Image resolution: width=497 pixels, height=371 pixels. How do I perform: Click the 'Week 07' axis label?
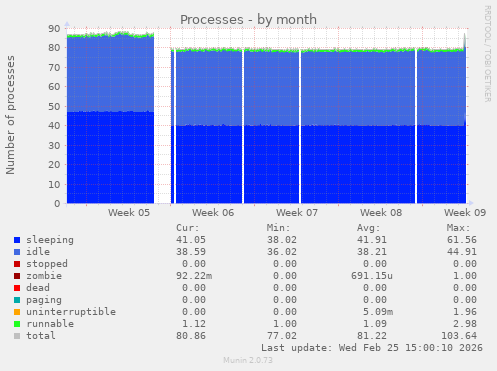pos(297,213)
